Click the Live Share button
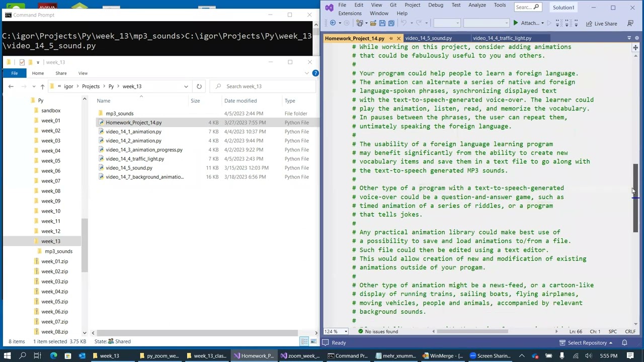 [x=601, y=24]
